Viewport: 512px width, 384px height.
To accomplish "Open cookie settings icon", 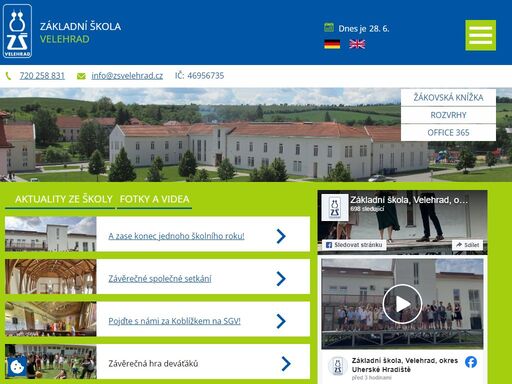I will [x=17, y=367].
